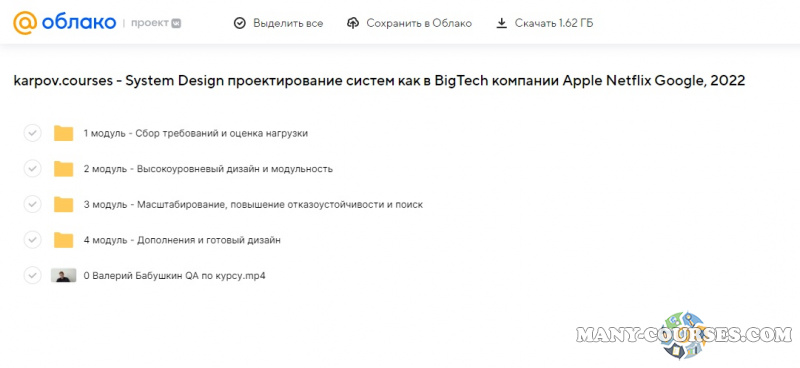Open the folder icon of 4 модуль
Image resolution: width=800 pixels, height=368 pixels.
[x=64, y=240]
